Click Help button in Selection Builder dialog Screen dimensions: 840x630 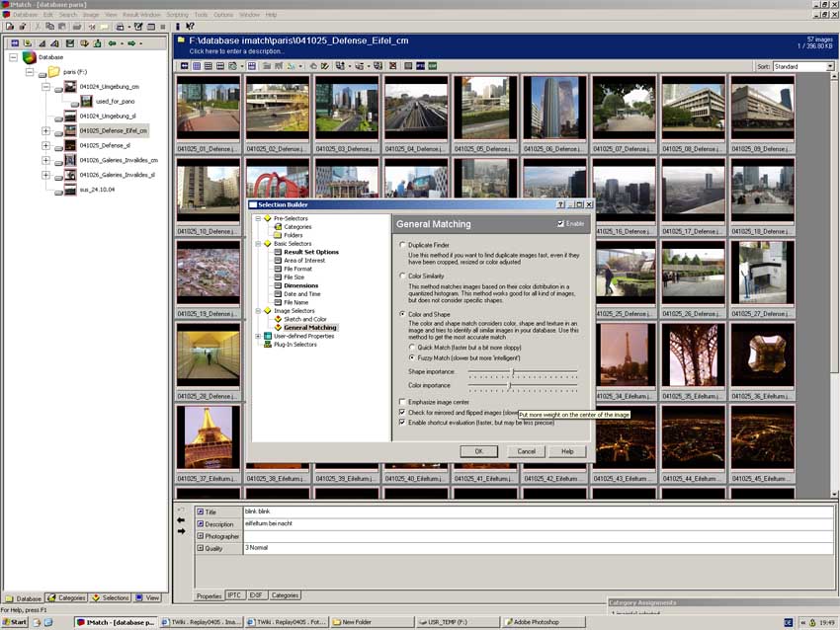(x=567, y=451)
